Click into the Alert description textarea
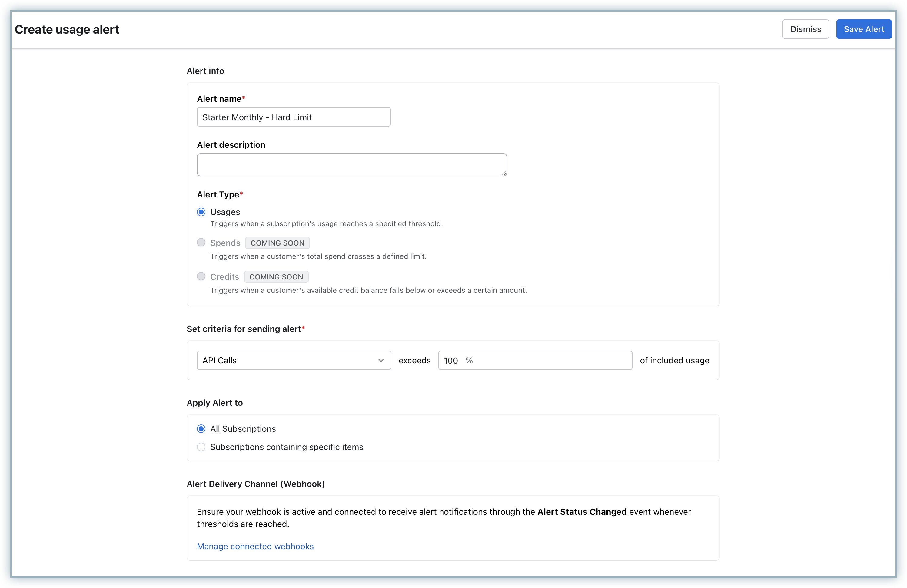 point(351,164)
